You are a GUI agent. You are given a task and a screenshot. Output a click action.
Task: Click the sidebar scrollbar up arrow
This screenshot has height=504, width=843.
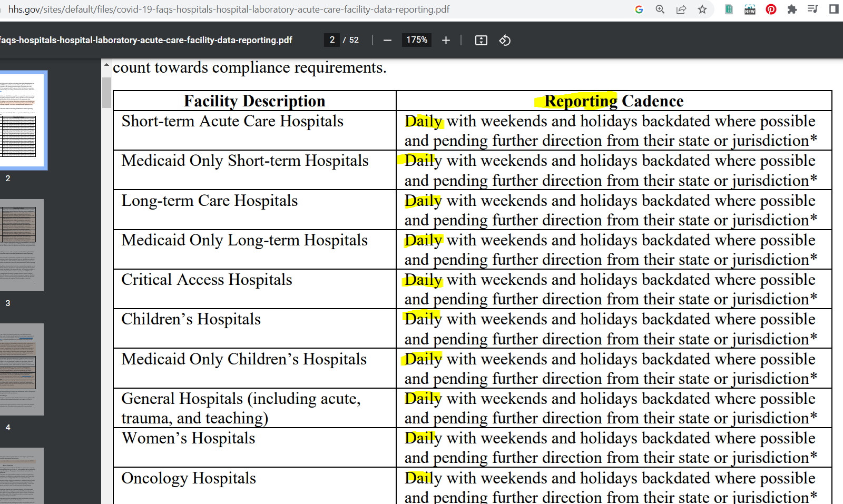pos(106,65)
